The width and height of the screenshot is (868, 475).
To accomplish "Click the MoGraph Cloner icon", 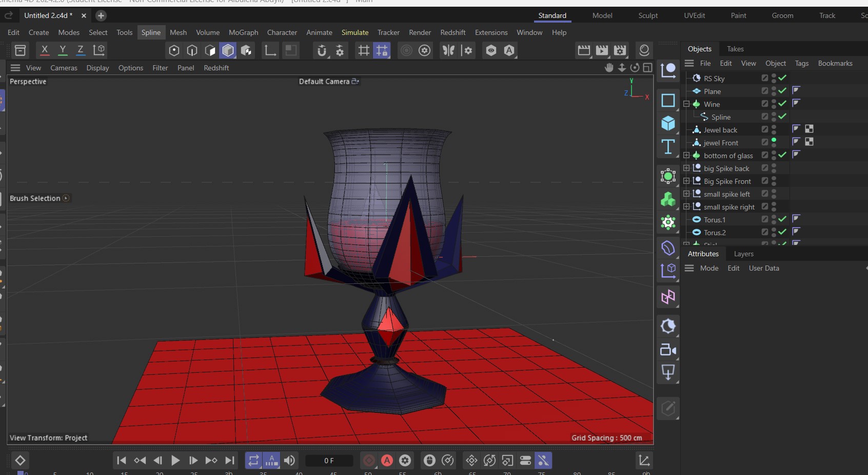I will pos(668,199).
